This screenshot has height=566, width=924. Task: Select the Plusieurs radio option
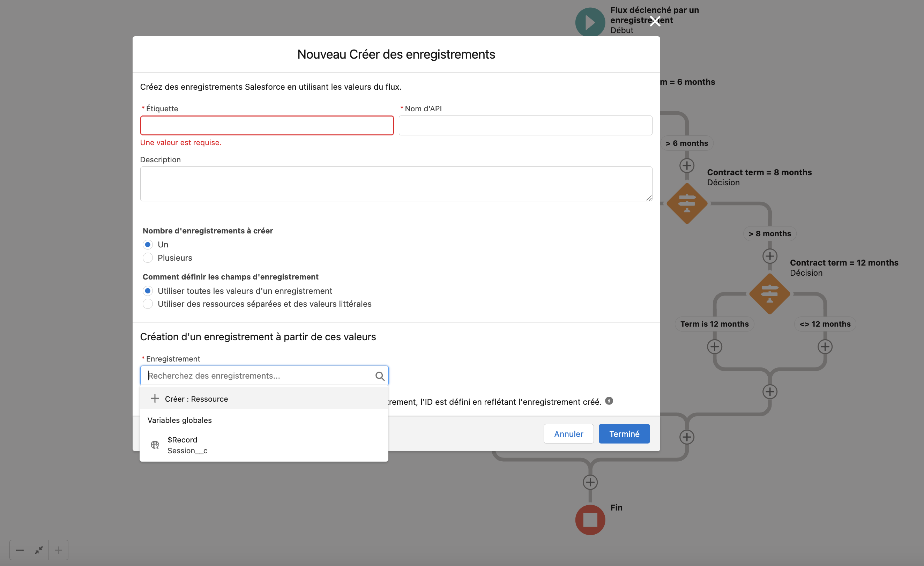(148, 258)
